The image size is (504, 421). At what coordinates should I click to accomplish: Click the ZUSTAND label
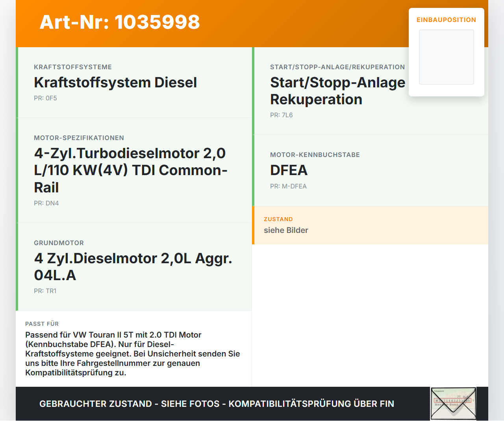pos(278,219)
